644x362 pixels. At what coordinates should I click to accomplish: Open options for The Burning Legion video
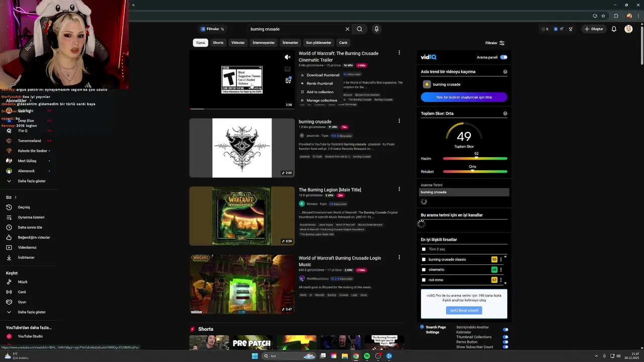point(399,190)
